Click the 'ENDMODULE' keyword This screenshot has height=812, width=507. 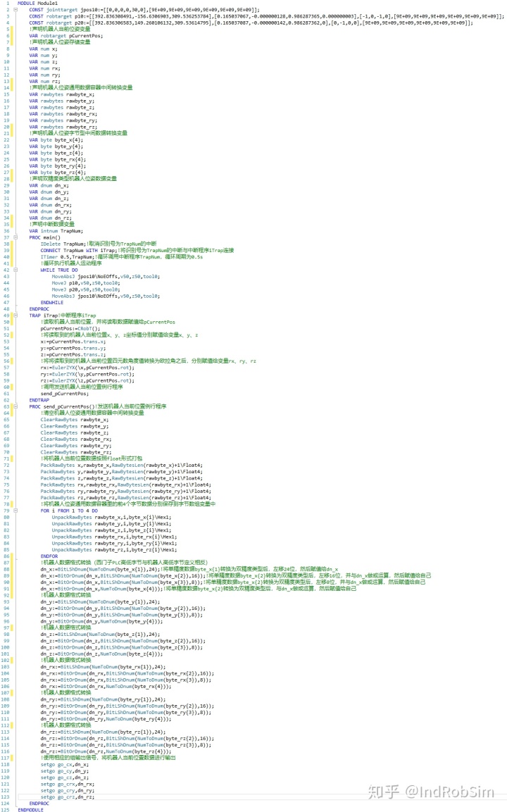tap(30, 809)
